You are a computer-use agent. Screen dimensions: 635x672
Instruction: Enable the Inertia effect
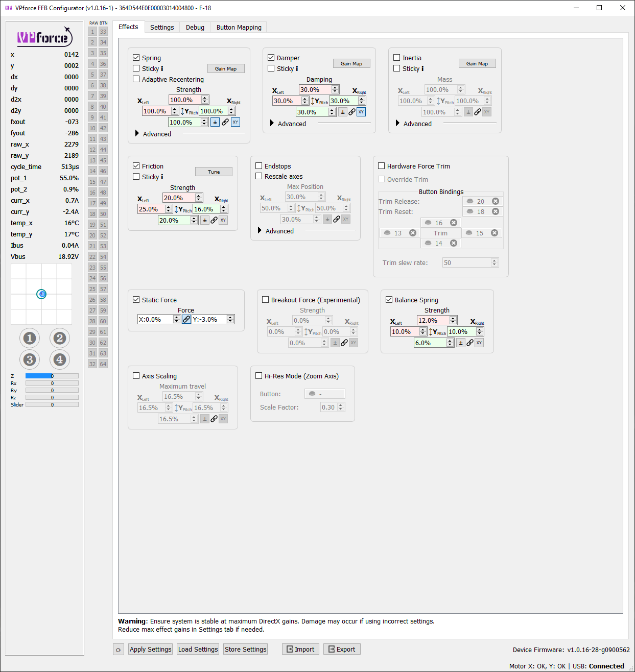tap(397, 58)
